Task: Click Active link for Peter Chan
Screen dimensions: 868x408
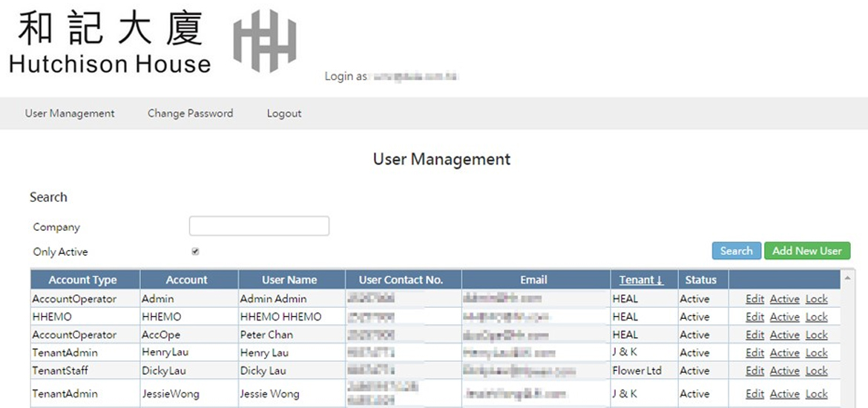Action: 784,335
